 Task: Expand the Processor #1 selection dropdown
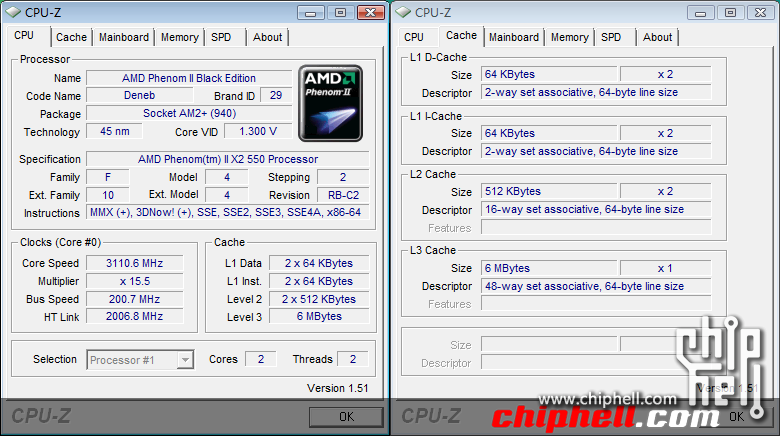(185, 360)
